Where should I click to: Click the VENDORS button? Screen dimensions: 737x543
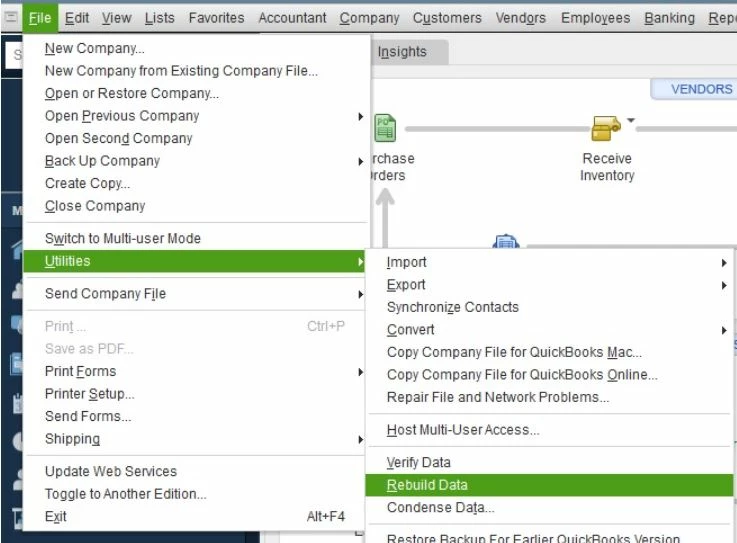pos(701,89)
